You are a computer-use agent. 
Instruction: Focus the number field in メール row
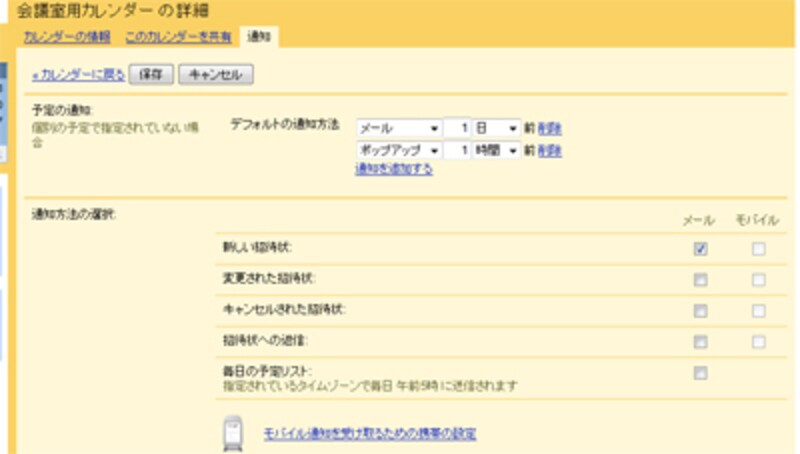[x=457, y=128]
